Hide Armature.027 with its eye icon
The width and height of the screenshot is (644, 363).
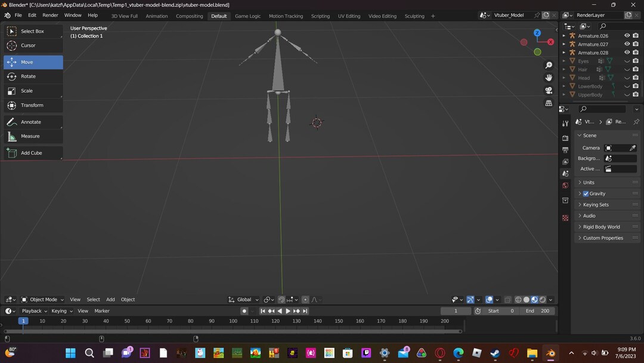click(x=627, y=44)
